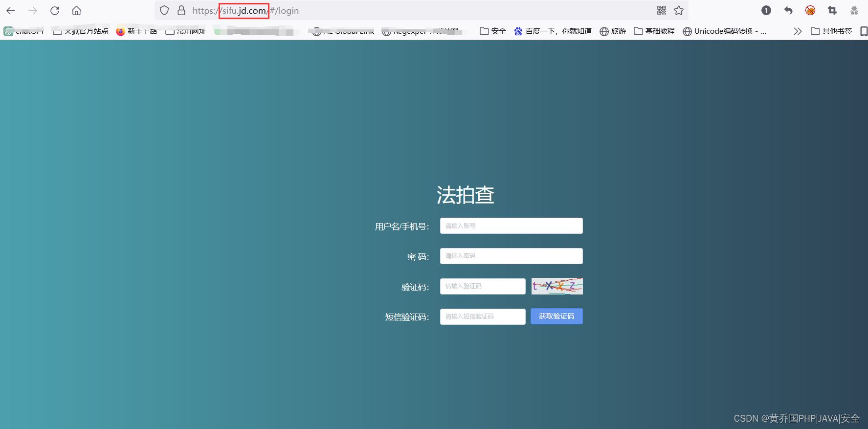Open the browser home page icon

[x=76, y=10]
